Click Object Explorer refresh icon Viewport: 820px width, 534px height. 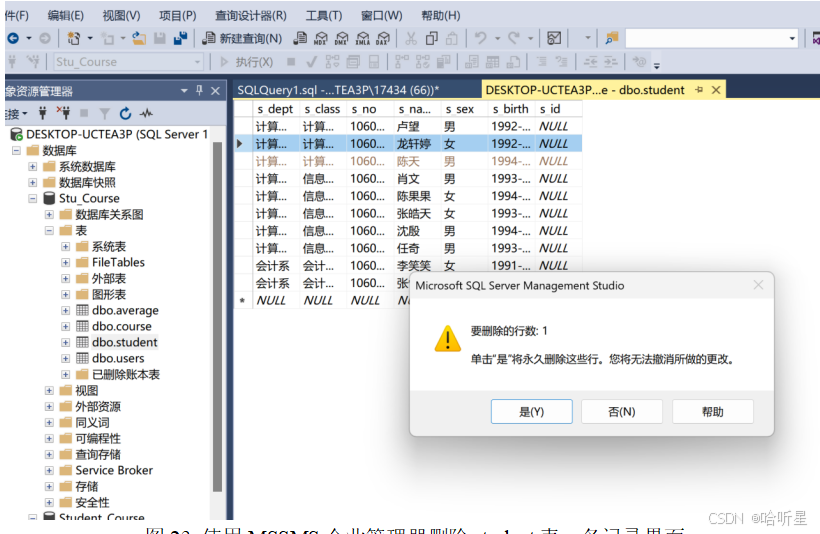[x=125, y=113]
